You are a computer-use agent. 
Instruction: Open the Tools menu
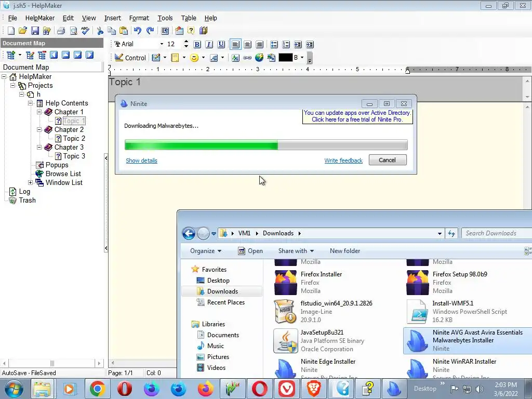pos(165,18)
